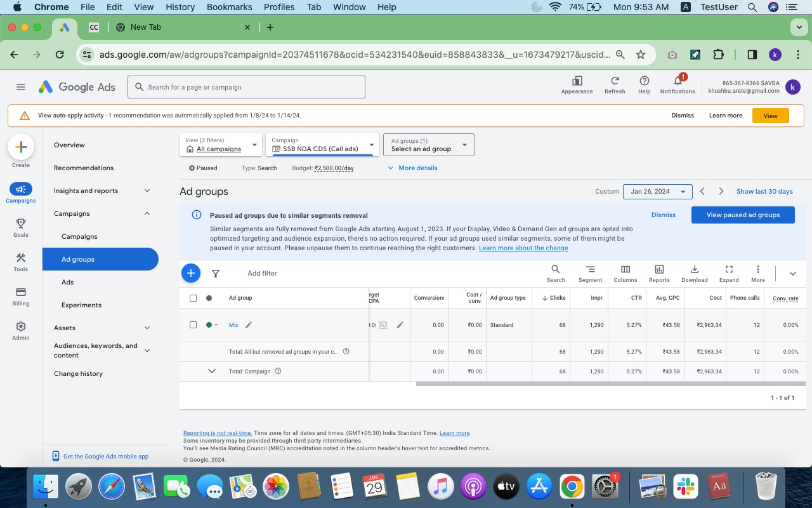The height and width of the screenshot is (508, 812).
Task: Open the Jan 26, 2024 date dropdown
Action: pyautogui.click(x=657, y=191)
